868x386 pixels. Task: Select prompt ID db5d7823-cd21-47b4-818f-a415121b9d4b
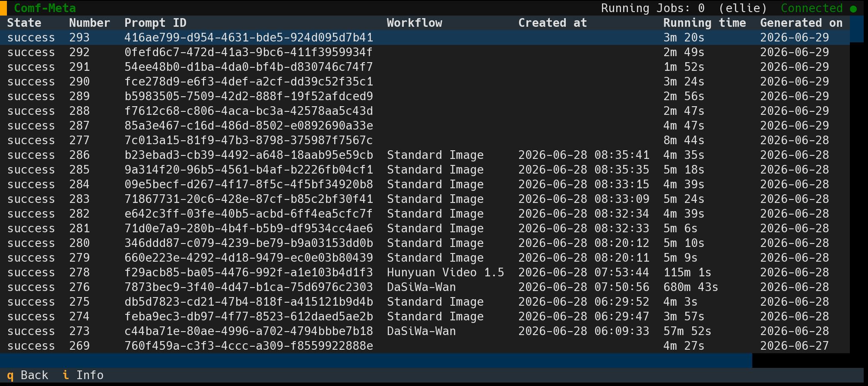pos(249,302)
